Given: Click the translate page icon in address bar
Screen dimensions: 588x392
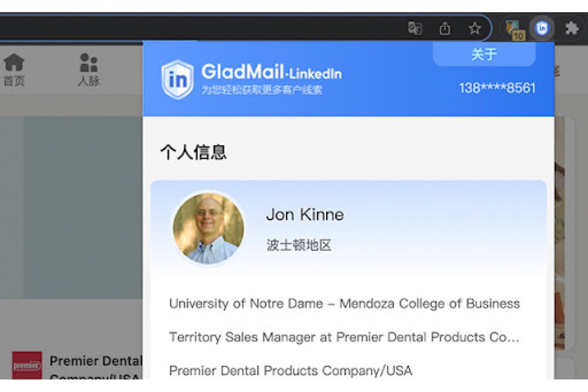Looking at the screenshot, I should [x=415, y=28].
